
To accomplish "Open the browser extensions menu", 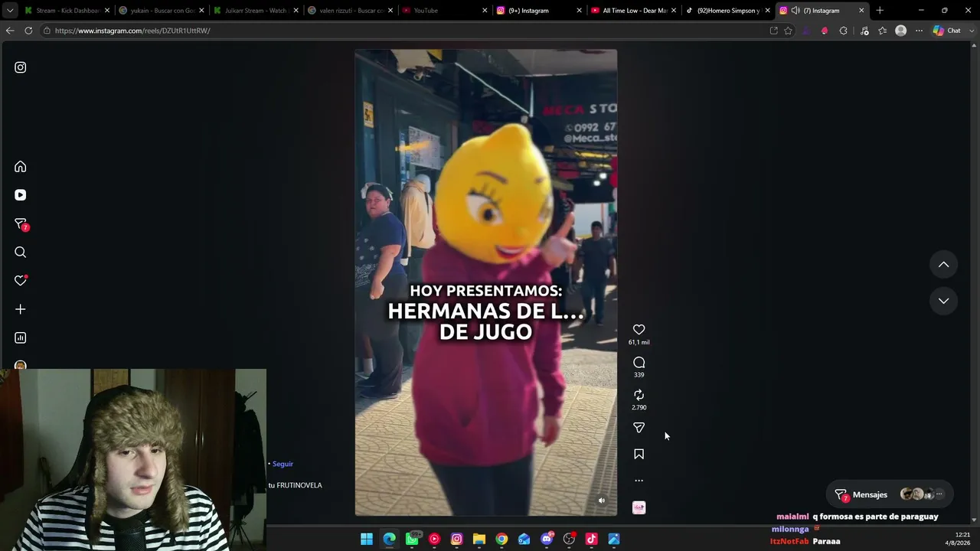I will pyautogui.click(x=844, y=31).
